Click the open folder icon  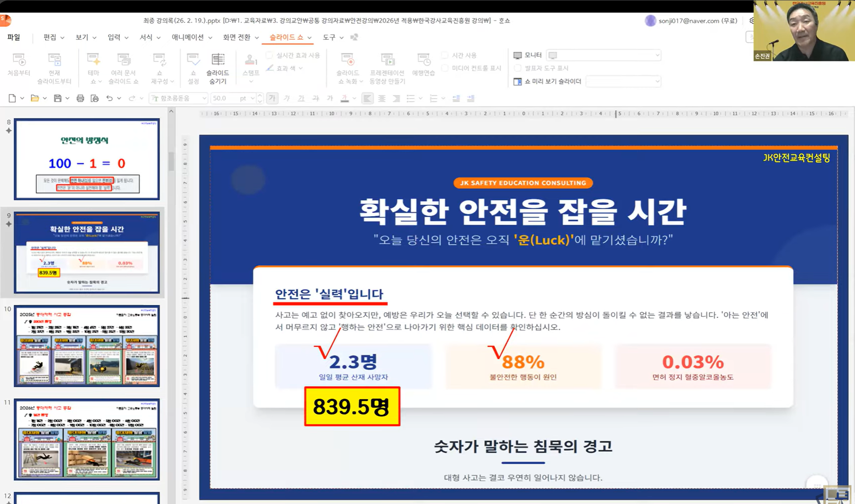click(x=34, y=98)
